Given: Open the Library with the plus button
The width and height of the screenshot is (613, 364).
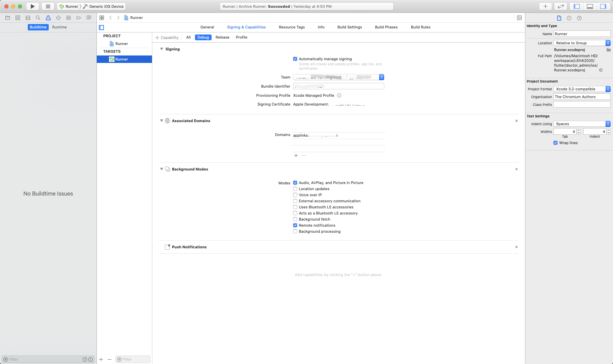Looking at the screenshot, I should click(545, 6).
